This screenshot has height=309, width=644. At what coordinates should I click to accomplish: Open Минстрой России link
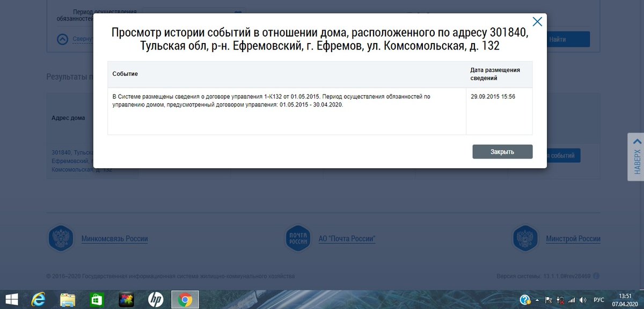coord(573,239)
